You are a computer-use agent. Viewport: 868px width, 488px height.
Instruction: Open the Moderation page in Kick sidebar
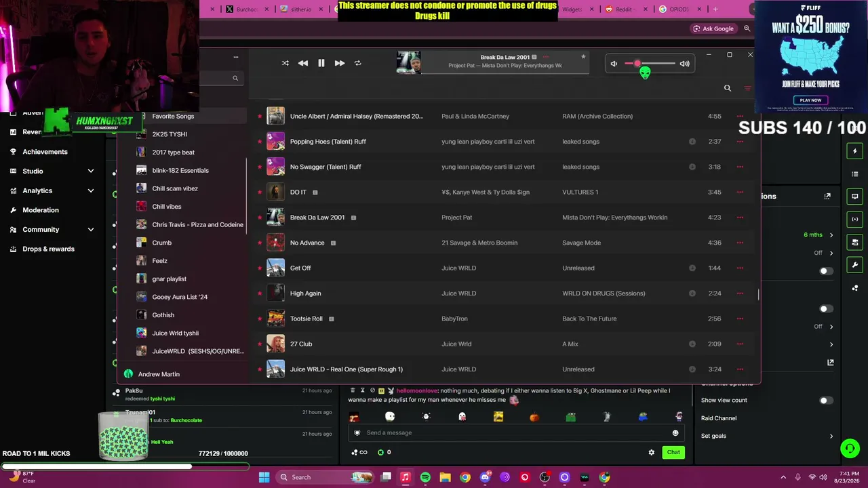tap(41, 210)
